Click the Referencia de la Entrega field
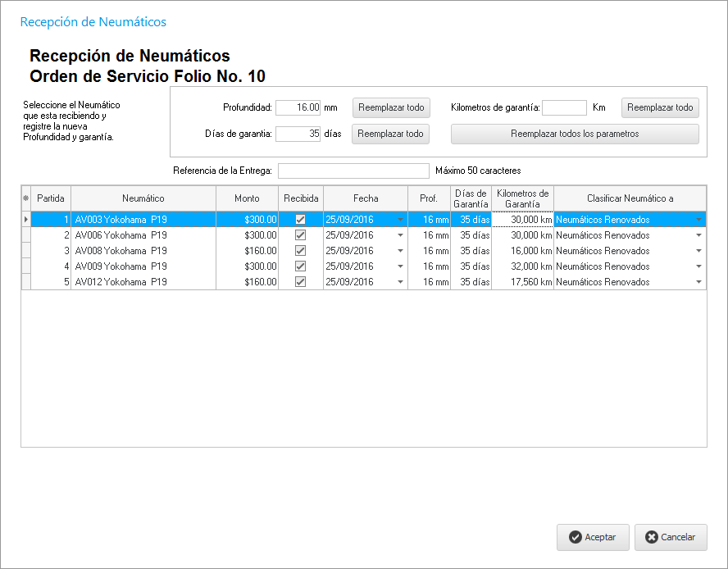 point(353,171)
